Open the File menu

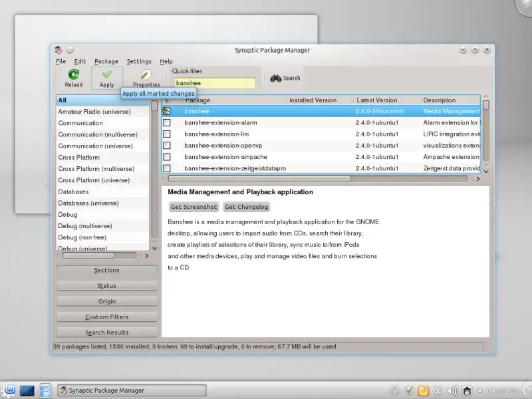pos(61,61)
